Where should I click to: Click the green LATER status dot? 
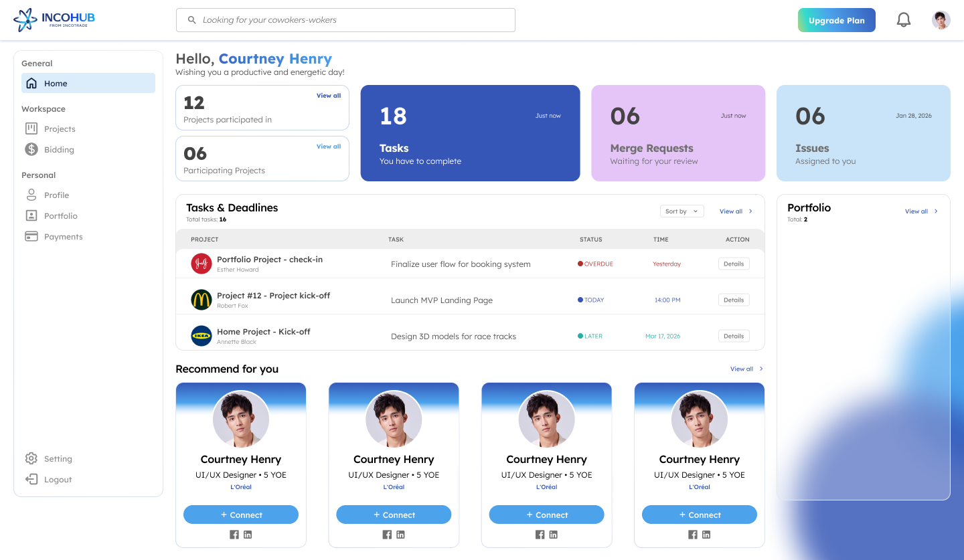(580, 336)
